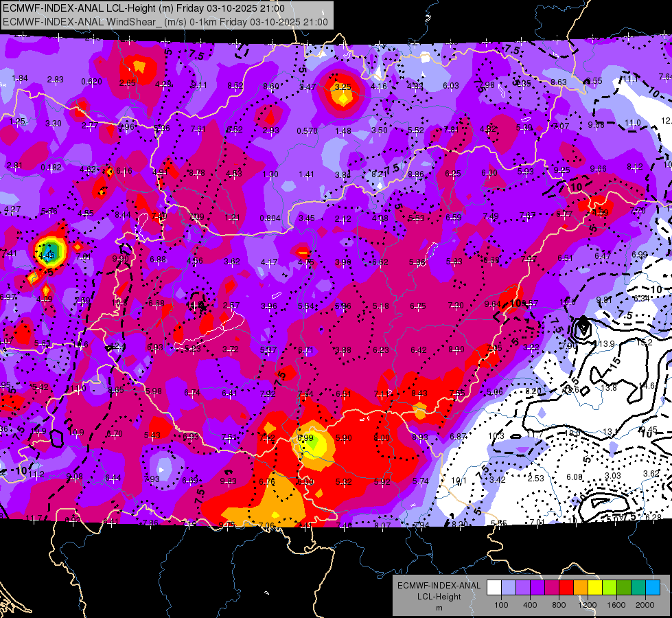Click the wind shear value 13.9
The width and height of the screenshot is (672, 618).
coord(606,343)
